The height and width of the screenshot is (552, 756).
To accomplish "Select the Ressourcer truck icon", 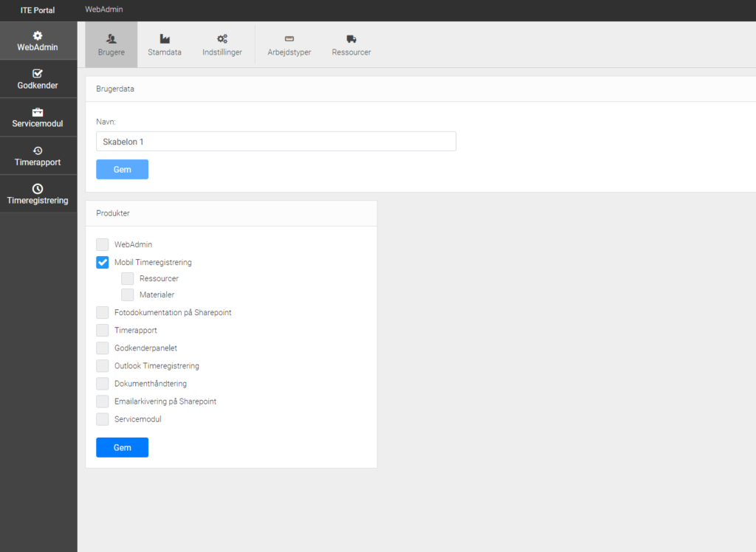I will pos(351,38).
